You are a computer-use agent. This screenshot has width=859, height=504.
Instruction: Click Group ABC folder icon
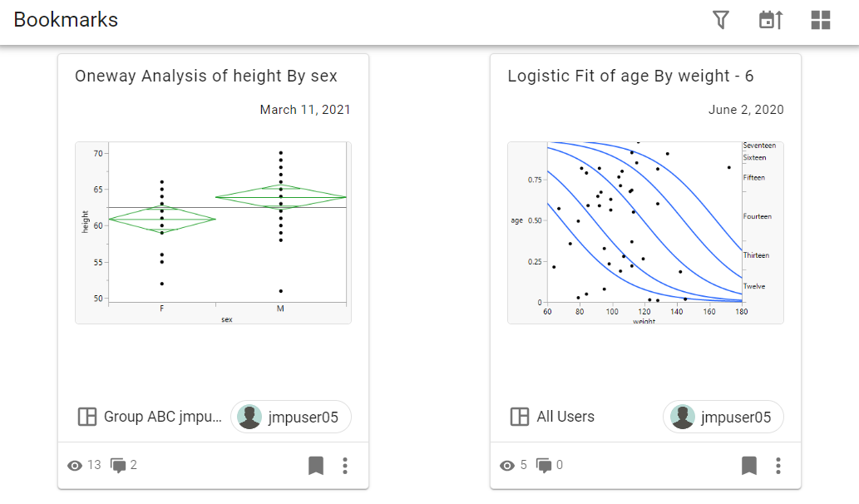pyautogui.click(x=86, y=417)
